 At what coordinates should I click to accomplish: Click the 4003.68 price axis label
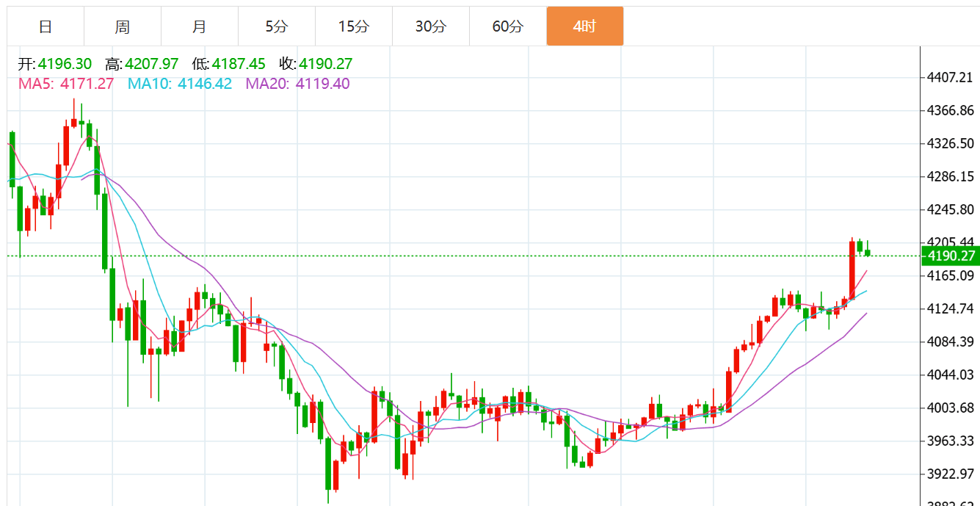[x=951, y=408]
